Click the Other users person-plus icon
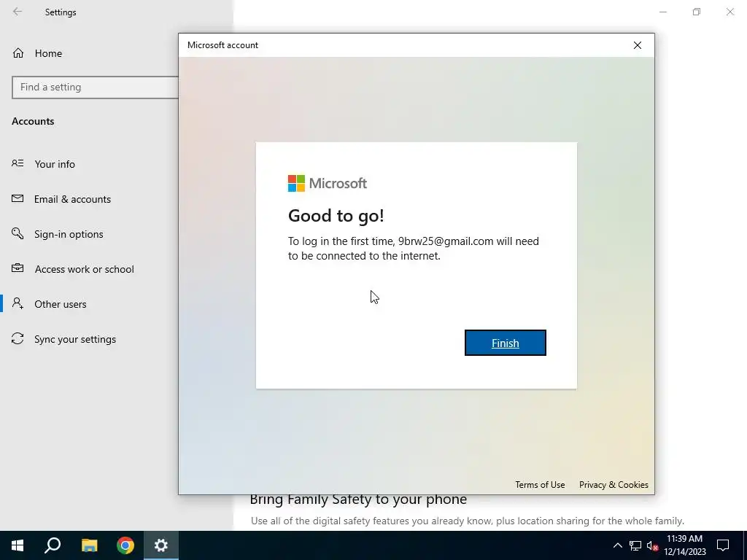Screen dimensions: 747x560 point(18,303)
